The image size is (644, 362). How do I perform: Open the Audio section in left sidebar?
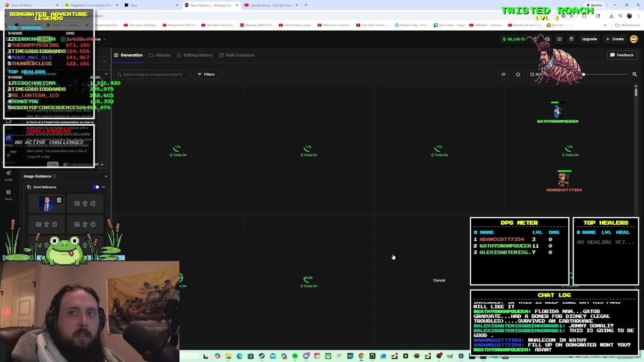click(x=9, y=175)
